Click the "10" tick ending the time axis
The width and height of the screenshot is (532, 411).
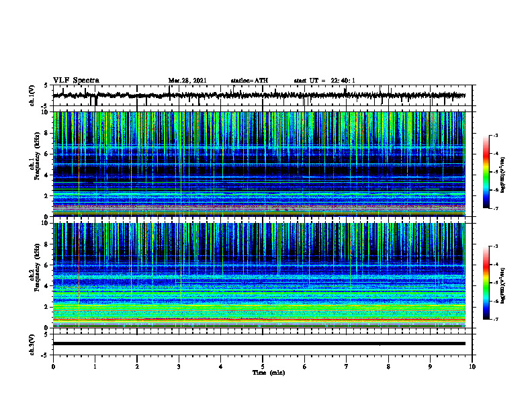click(472, 367)
